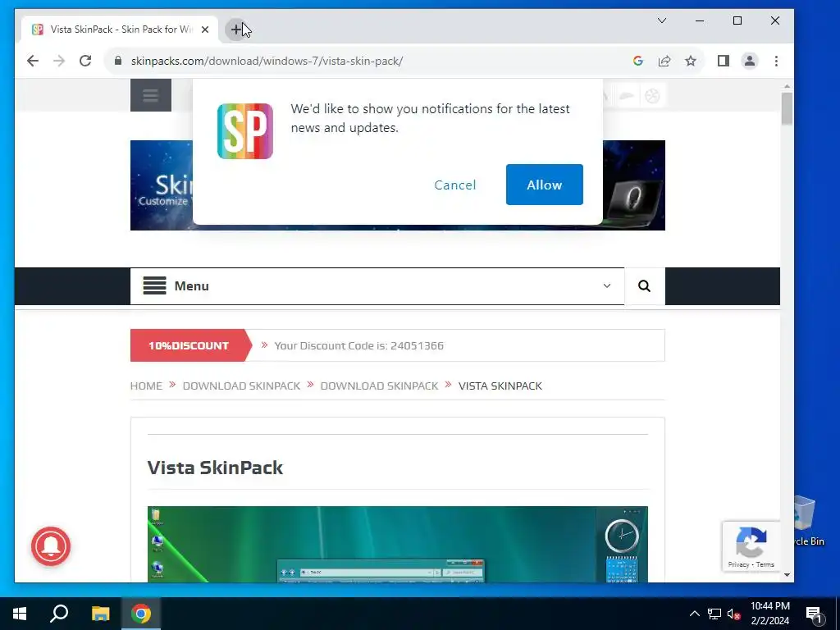Click the Allow notifications button
The image size is (840, 630).
(545, 185)
